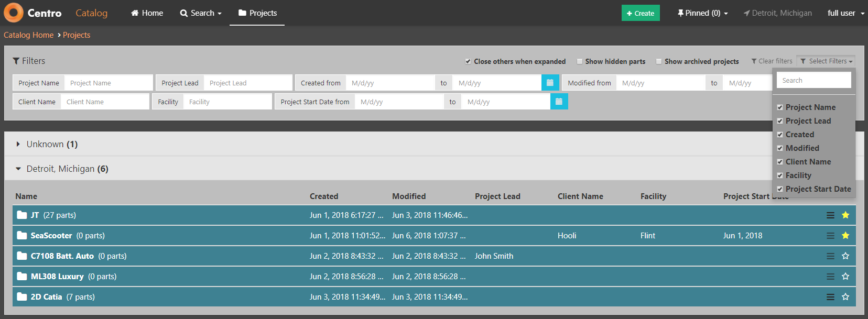Open the 2D Catia row actions menu

(830, 297)
